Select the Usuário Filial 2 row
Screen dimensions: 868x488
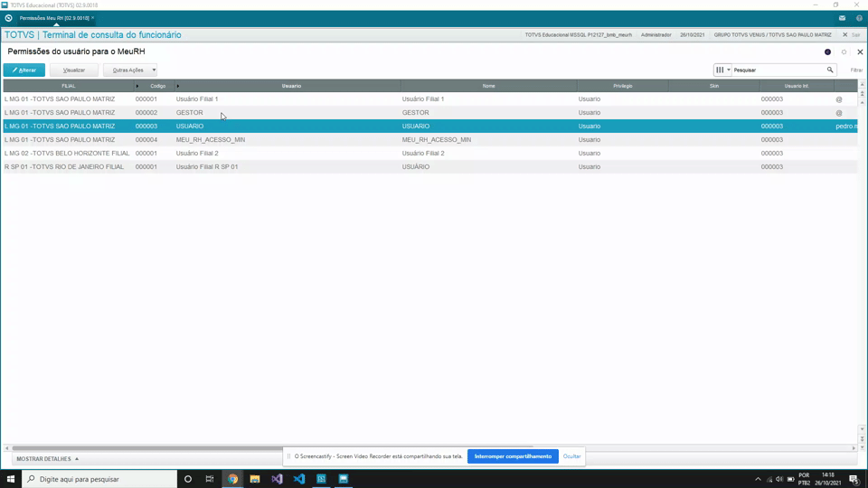tap(430, 154)
